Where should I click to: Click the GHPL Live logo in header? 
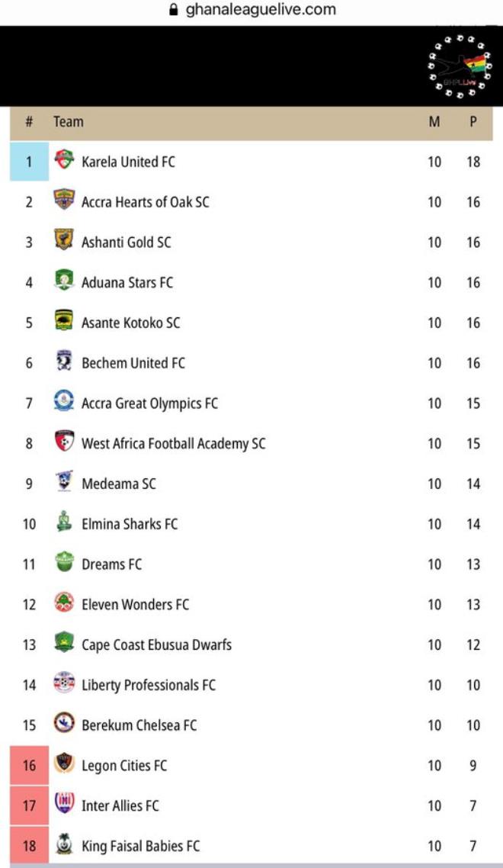[460, 68]
